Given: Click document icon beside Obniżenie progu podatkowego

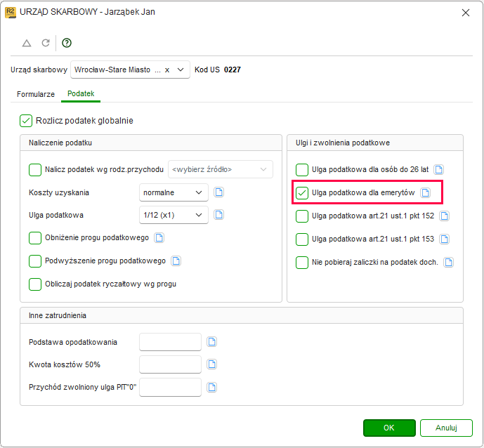Looking at the screenshot, I should click(159, 237).
